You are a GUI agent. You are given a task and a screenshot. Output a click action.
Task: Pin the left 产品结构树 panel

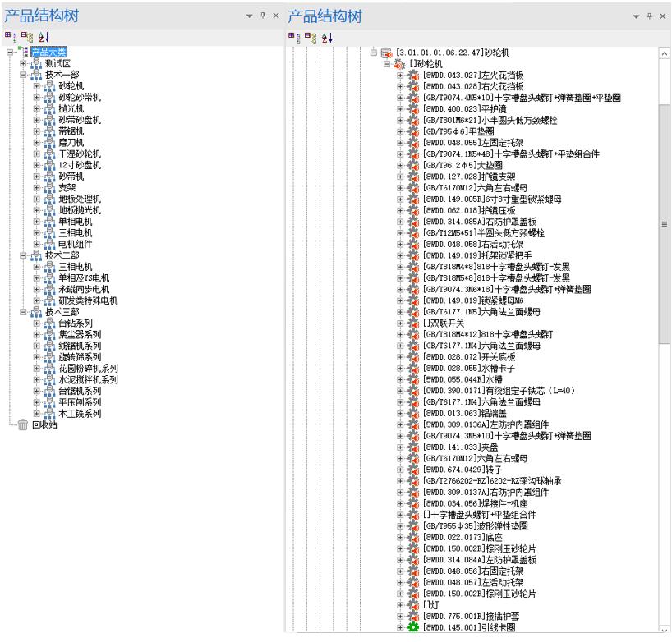[x=263, y=16]
